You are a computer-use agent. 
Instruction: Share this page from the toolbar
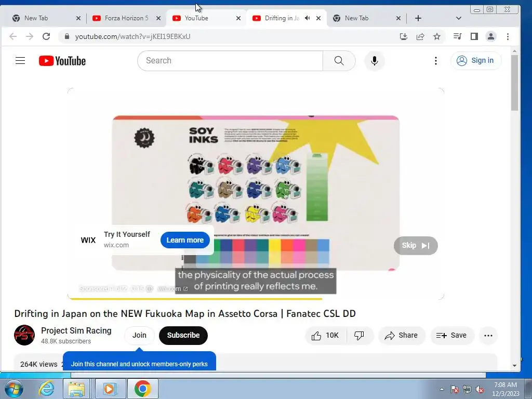point(420,36)
